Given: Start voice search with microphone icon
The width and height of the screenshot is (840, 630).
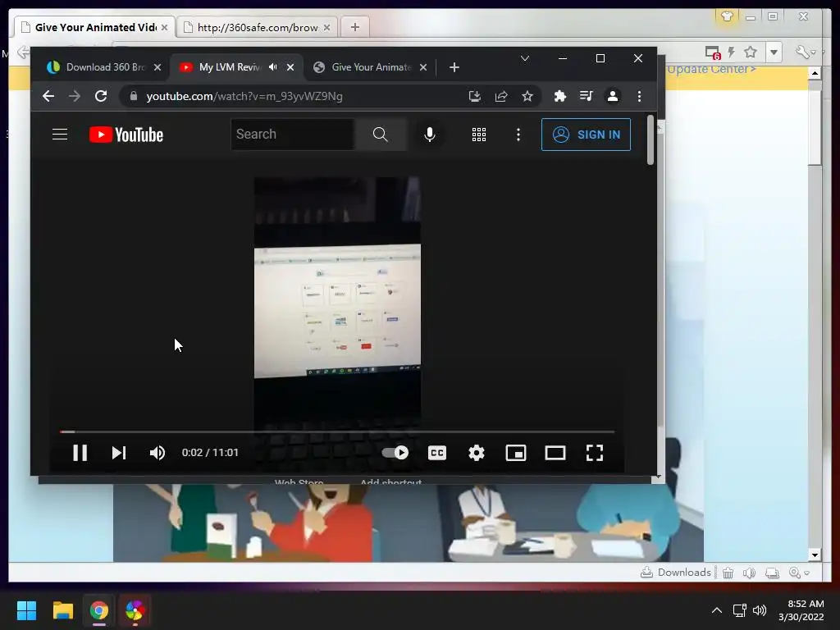Looking at the screenshot, I should 430,135.
